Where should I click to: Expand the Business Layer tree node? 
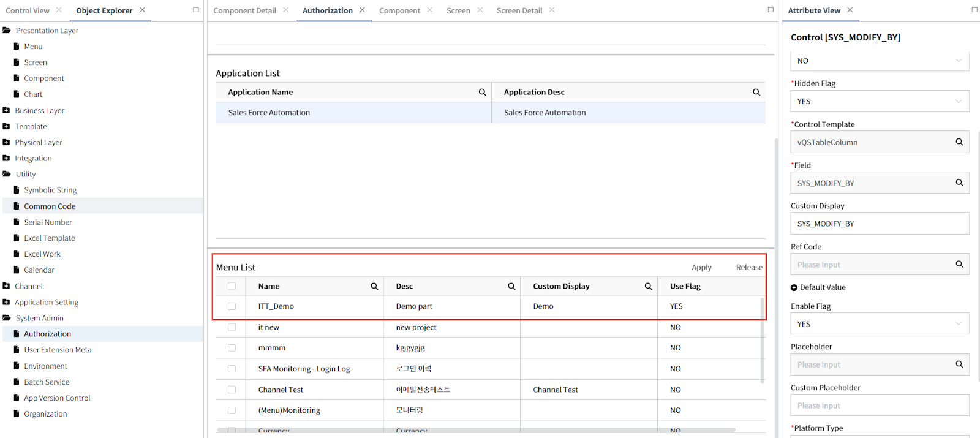(6, 110)
